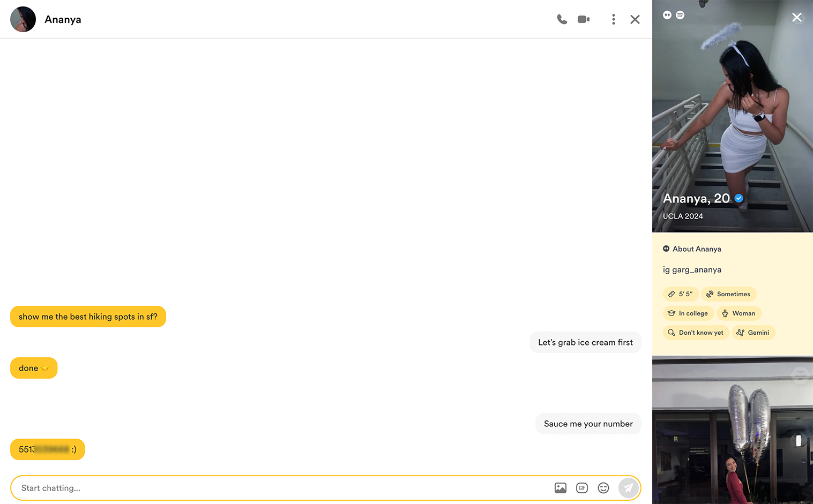Start a voice call with Ananya
The image size is (813, 504).
[x=562, y=19]
